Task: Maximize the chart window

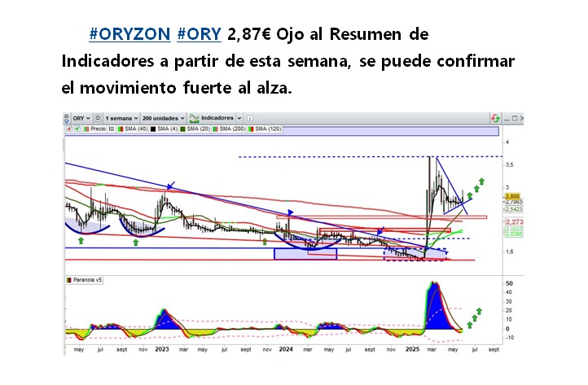Action: tap(515, 119)
